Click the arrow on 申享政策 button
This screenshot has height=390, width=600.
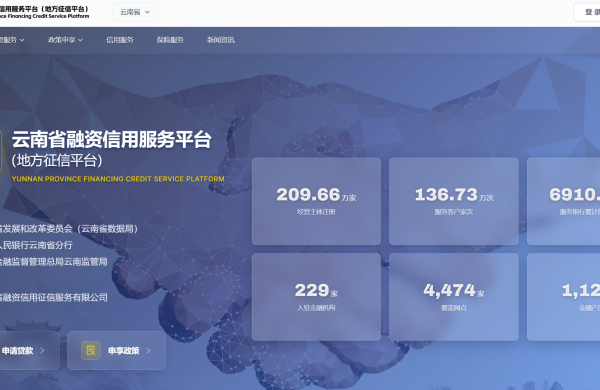click(x=148, y=350)
